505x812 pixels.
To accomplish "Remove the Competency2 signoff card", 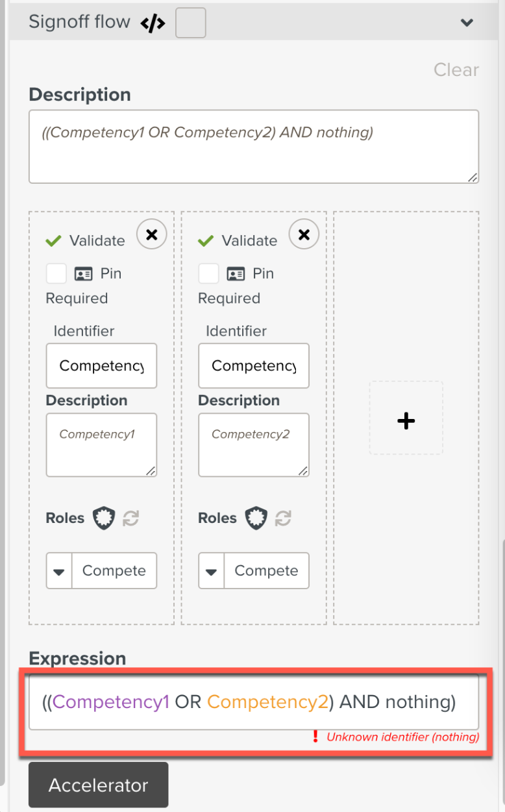I will point(304,235).
